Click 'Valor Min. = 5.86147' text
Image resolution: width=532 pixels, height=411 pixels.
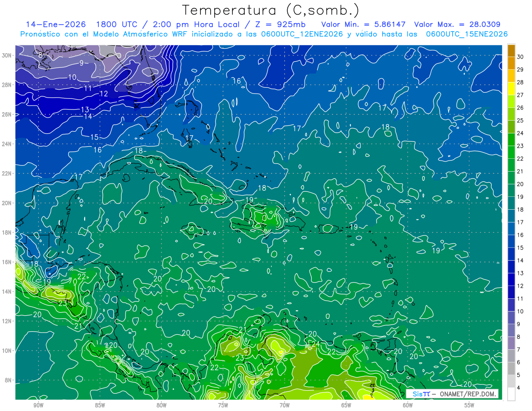(363, 24)
